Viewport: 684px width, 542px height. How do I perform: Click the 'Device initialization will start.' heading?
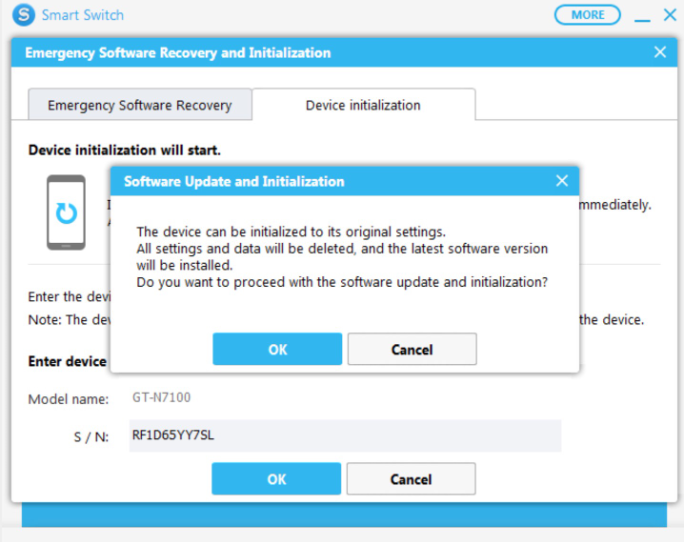124,150
